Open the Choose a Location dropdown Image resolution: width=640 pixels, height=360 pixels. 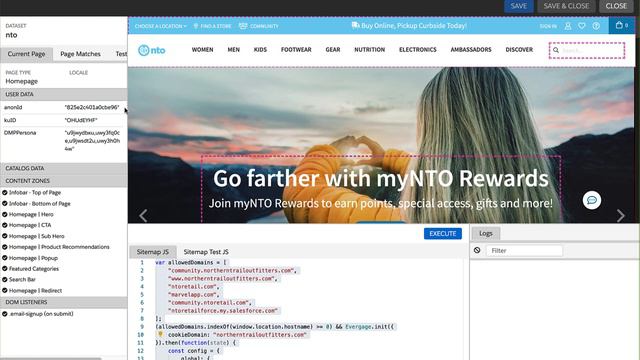(160, 26)
